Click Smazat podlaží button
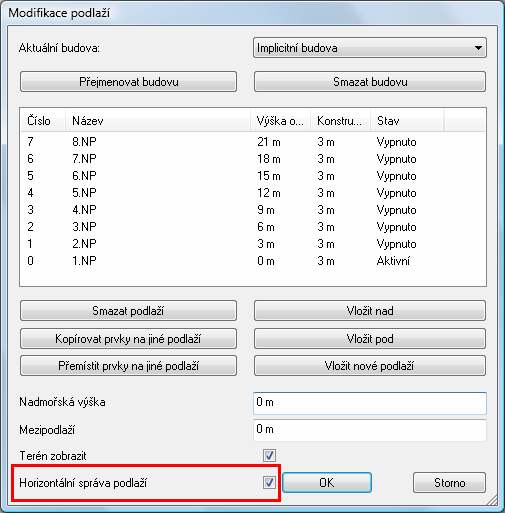This screenshot has height=513, width=505. point(128,311)
